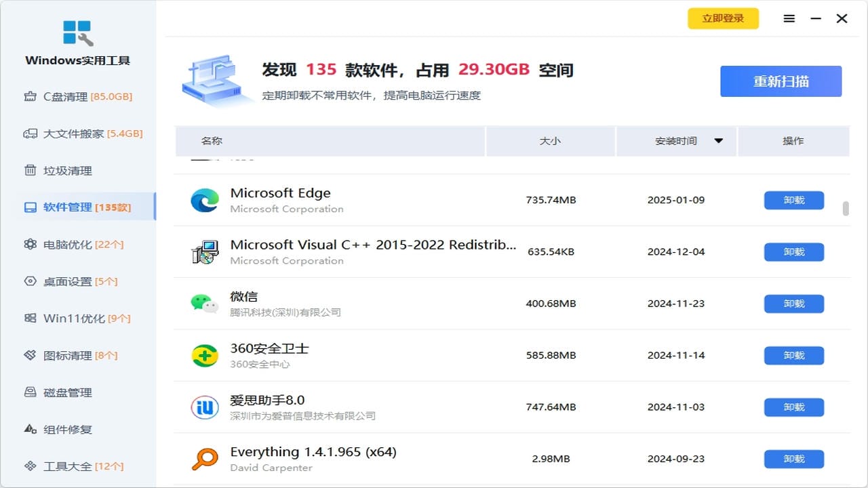Click 卸载 next to Everything

click(x=793, y=459)
